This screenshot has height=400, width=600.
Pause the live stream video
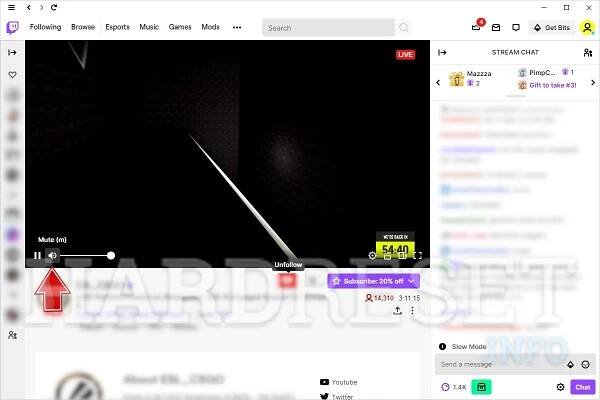click(x=37, y=256)
